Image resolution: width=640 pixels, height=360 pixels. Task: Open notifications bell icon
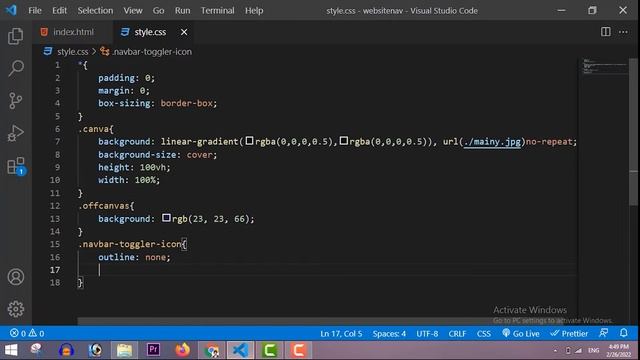point(624,333)
